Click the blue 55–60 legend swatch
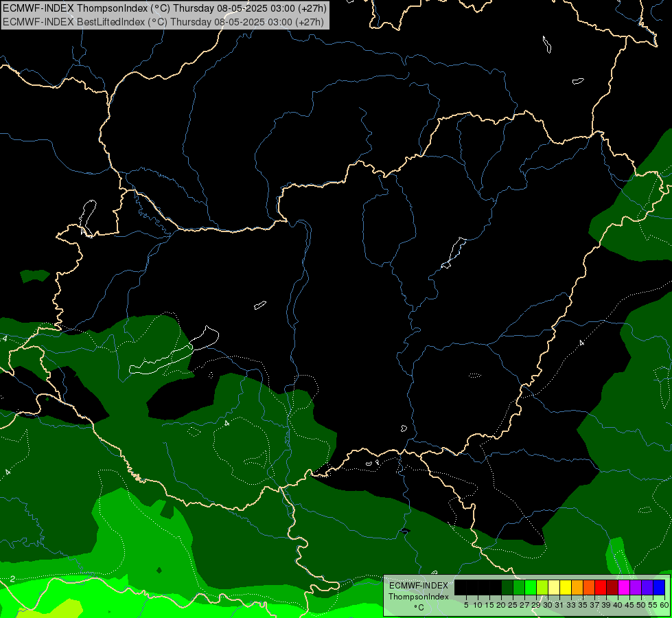Viewport: 672px width, 618px height. coord(659,587)
